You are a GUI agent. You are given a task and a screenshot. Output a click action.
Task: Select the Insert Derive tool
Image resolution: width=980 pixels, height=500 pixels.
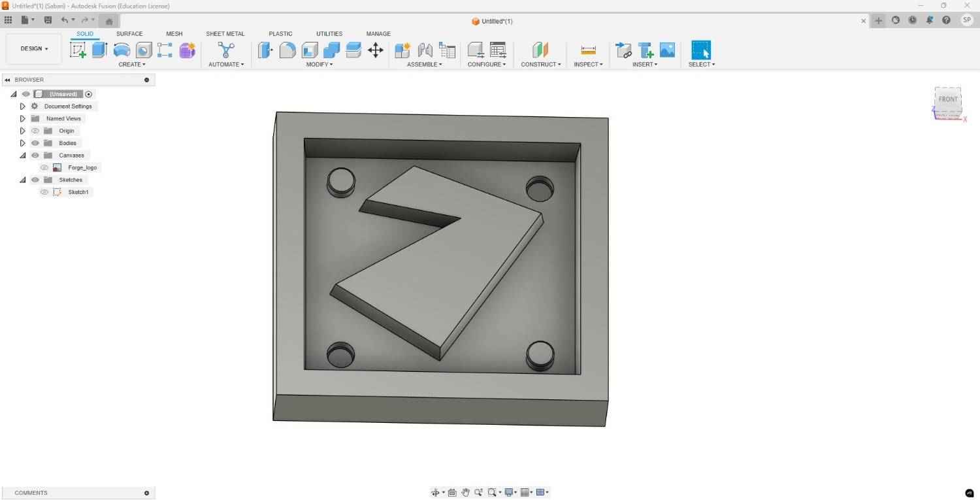pos(623,50)
